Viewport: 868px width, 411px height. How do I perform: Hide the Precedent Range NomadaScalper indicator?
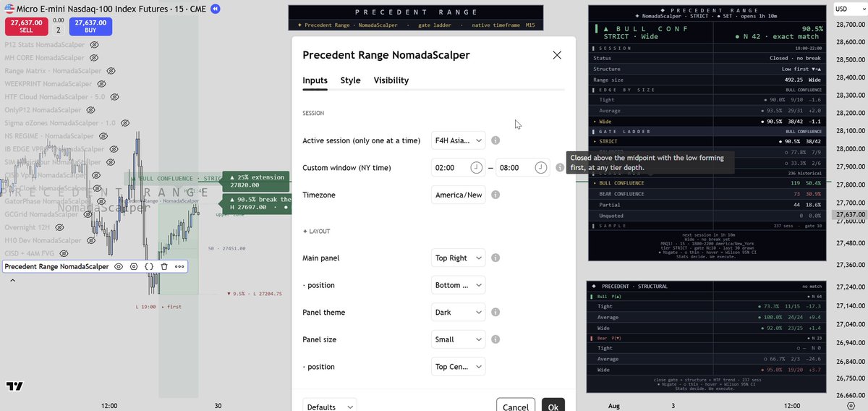coord(118,266)
